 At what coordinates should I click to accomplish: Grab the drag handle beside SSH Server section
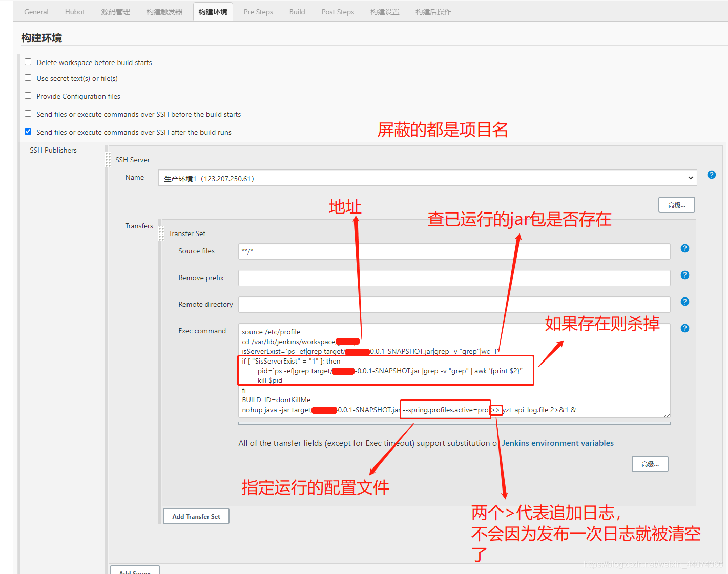(x=108, y=159)
